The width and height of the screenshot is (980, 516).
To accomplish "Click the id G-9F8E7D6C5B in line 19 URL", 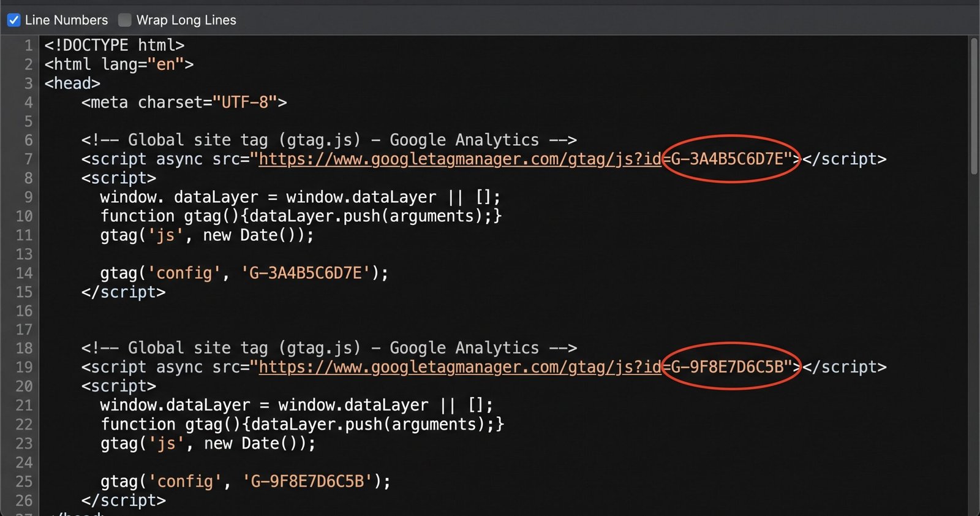I will (x=727, y=367).
